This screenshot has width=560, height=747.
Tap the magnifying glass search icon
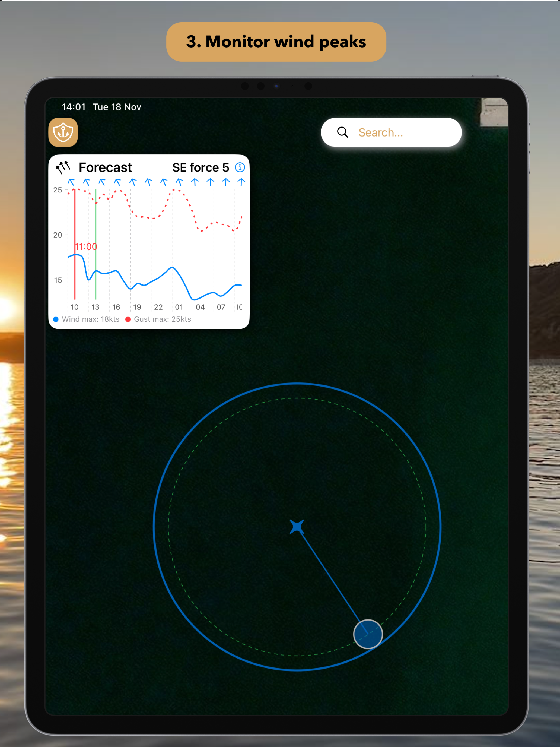point(342,132)
